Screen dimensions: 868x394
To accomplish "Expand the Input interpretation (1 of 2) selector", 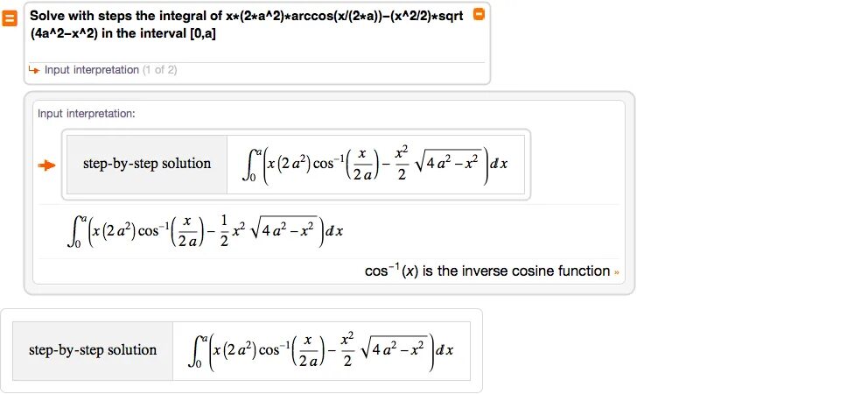I will click(x=91, y=70).
